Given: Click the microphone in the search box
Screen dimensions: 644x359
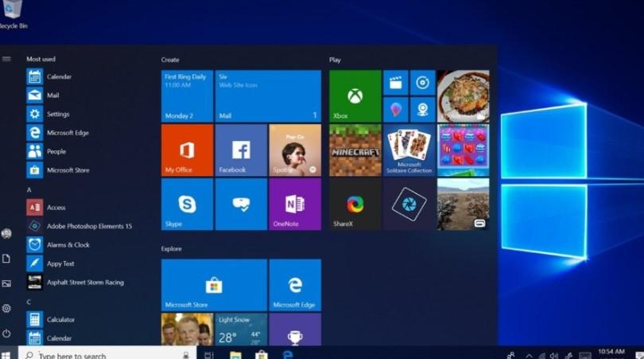Looking at the screenshot, I should pos(186,355).
